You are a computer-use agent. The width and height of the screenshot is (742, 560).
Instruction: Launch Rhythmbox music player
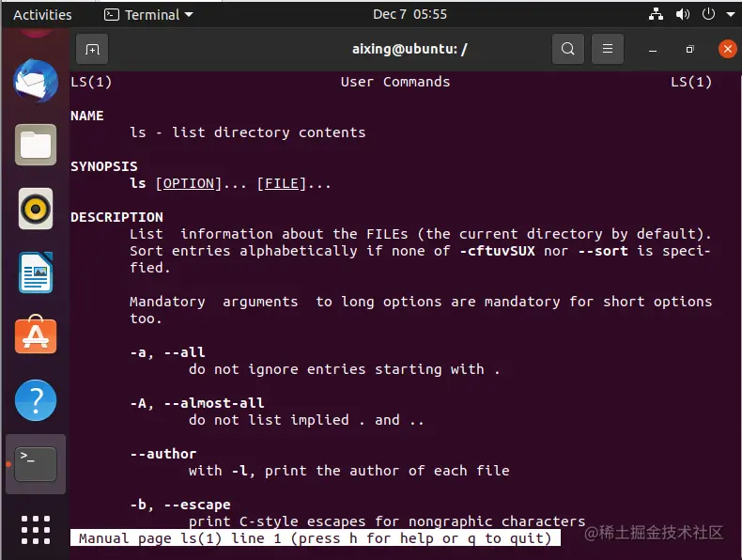pos(36,209)
